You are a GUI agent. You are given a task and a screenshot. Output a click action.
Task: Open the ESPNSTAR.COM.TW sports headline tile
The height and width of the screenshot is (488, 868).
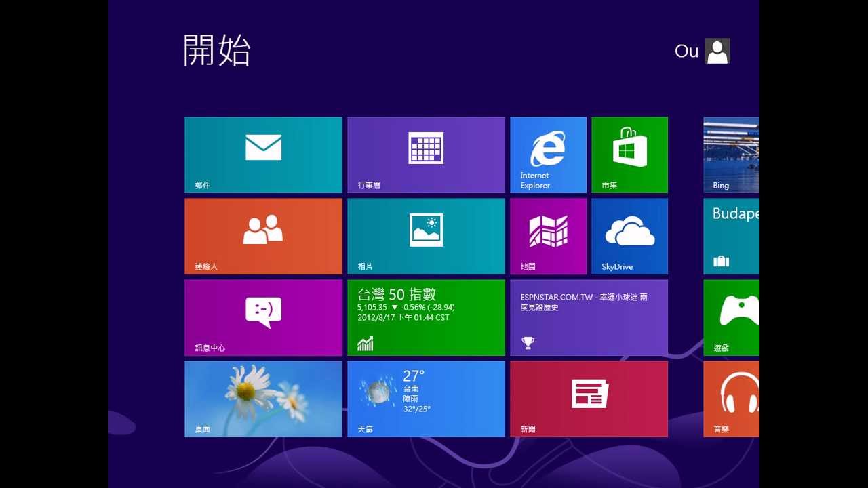pos(589,317)
